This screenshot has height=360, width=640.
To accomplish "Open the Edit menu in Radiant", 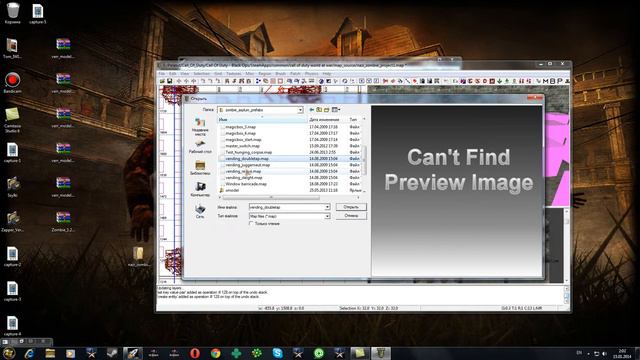I will tap(173, 74).
